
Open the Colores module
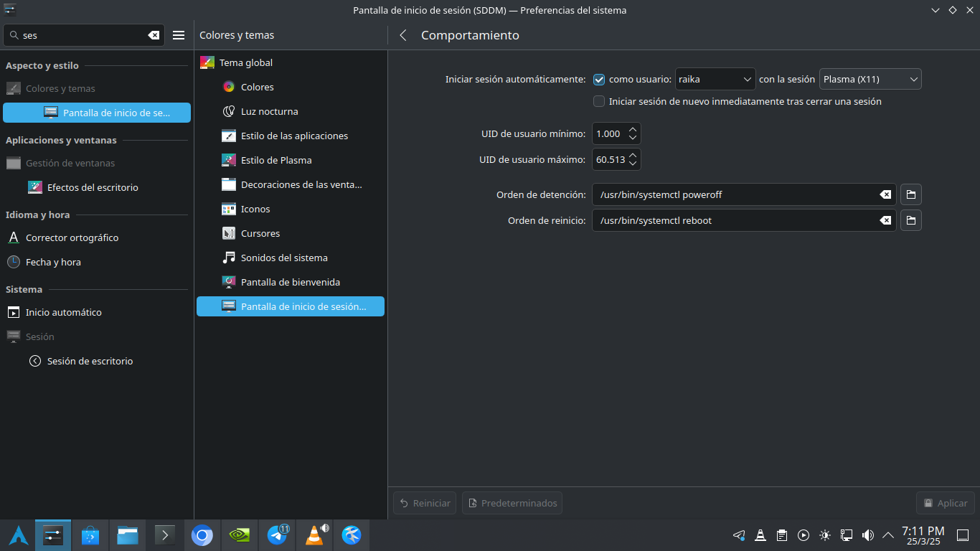click(291, 87)
